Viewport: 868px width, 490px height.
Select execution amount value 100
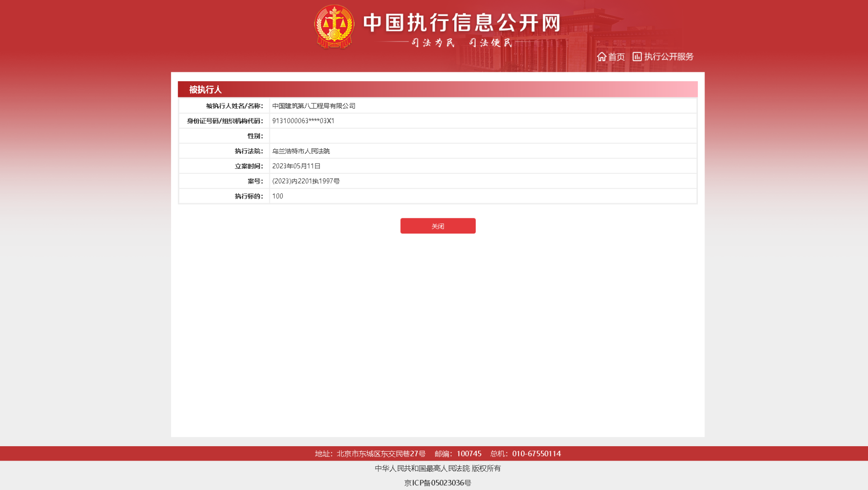tap(278, 196)
